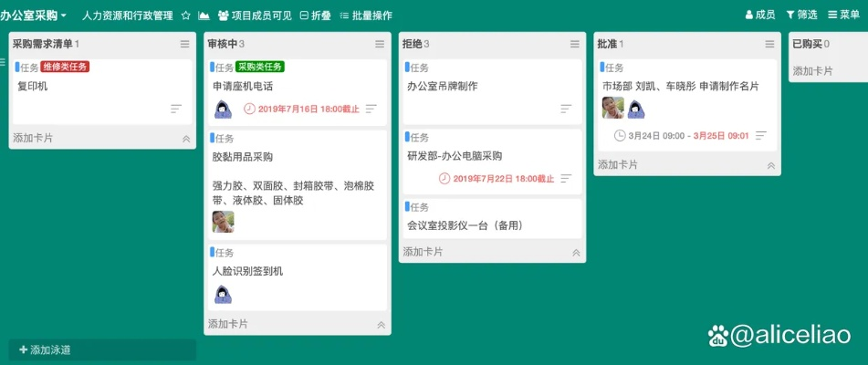Open the 审核中 list hamburger menu
Image resolution: width=868 pixels, height=365 pixels.
(380, 44)
